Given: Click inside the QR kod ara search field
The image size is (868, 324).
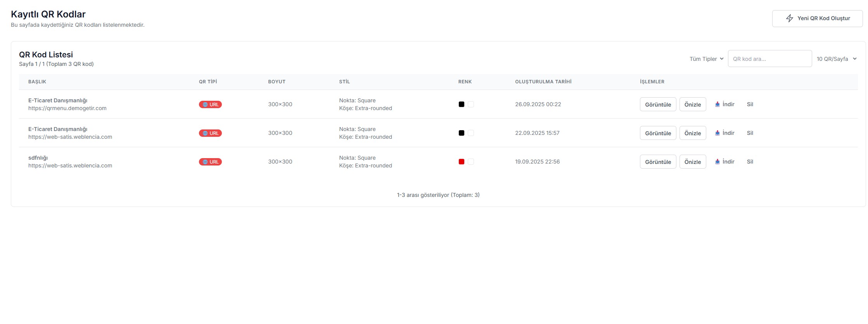Looking at the screenshot, I should coord(769,59).
